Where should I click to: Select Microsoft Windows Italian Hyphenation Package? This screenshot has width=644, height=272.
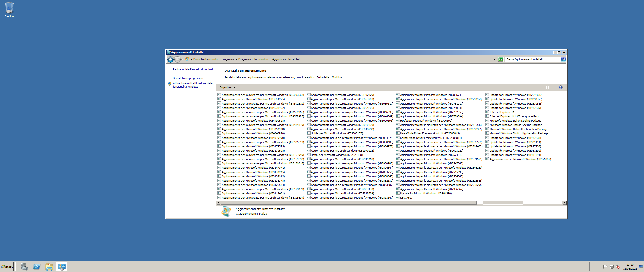click(516, 129)
